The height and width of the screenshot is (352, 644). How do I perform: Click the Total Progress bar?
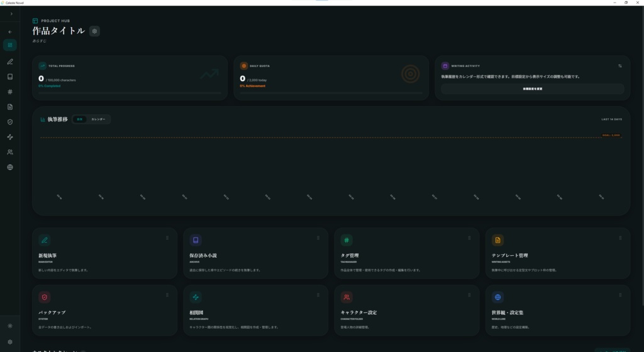(130, 93)
